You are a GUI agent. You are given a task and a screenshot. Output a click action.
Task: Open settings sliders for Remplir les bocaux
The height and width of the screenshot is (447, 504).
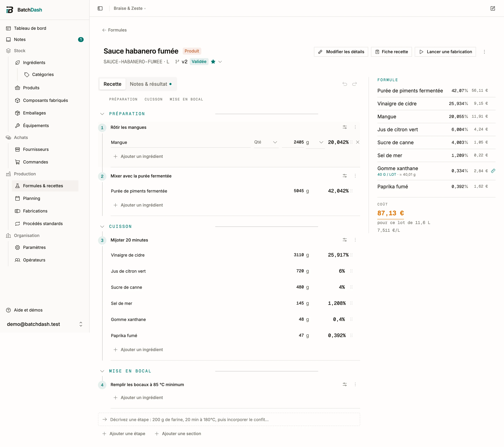point(345,384)
